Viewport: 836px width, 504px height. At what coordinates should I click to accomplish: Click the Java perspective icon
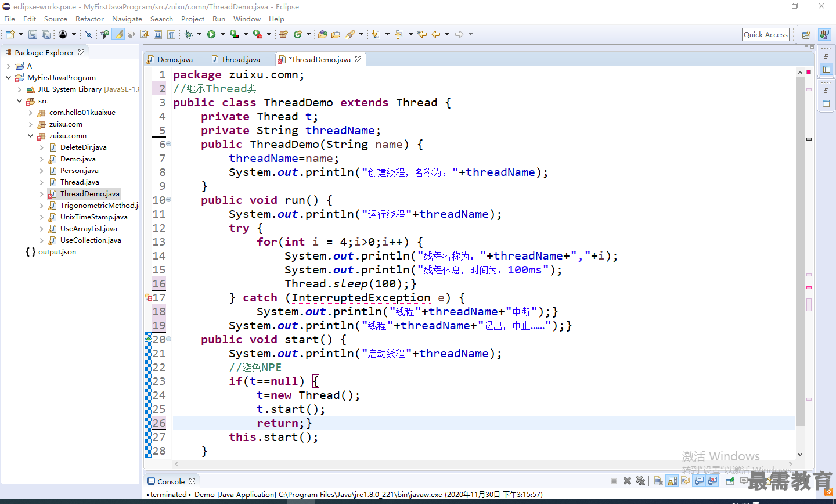[824, 35]
